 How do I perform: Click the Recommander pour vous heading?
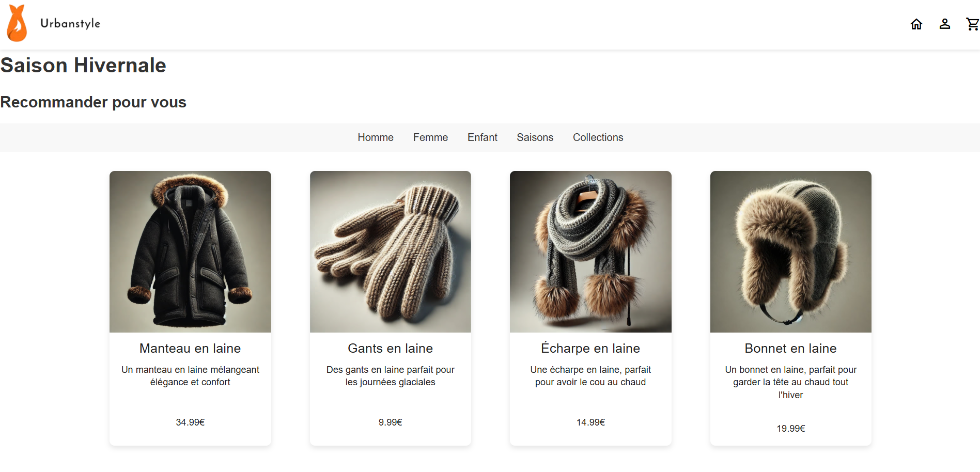click(x=93, y=102)
